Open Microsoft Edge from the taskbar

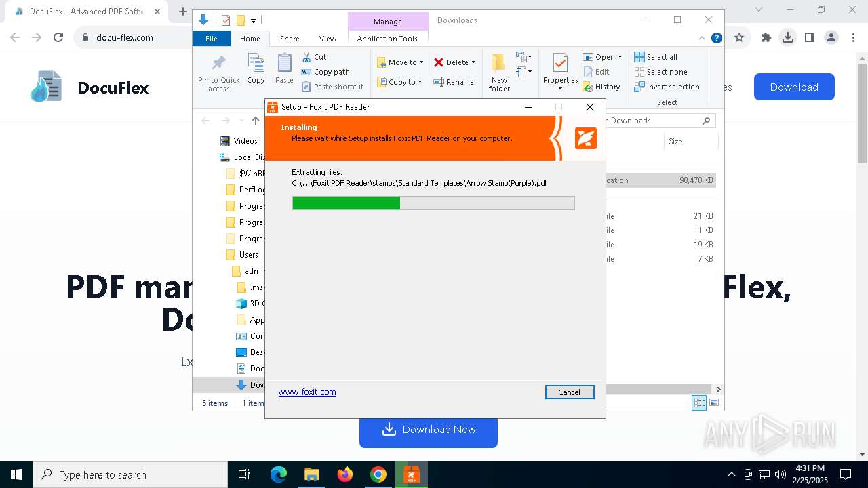tap(279, 474)
